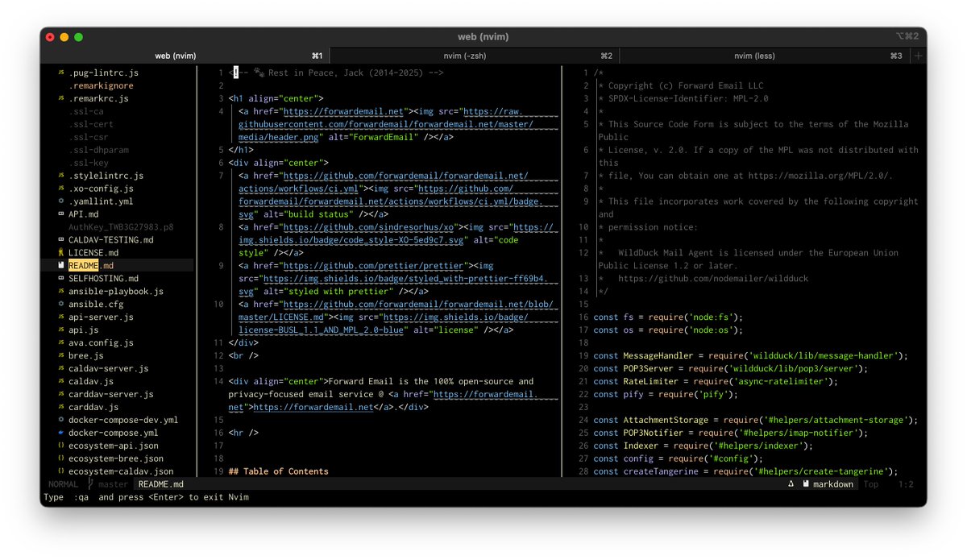This screenshot has height=560, width=967.
Task: Click the github.com/prettier/prettier link
Action: click(374, 266)
